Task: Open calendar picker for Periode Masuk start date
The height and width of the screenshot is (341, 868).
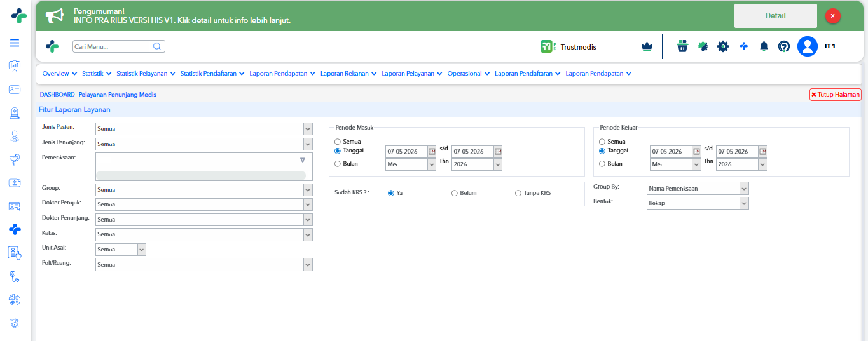Action: point(432,152)
